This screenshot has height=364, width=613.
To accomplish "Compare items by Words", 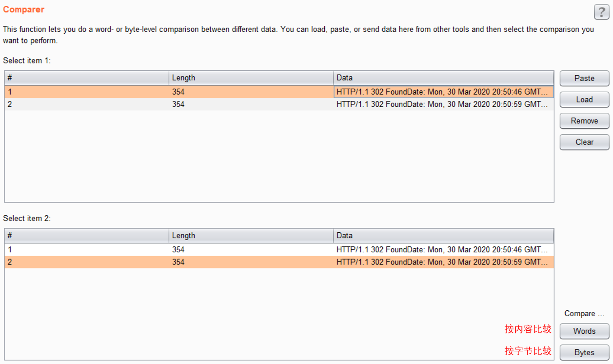I will (x=584, y=331).
